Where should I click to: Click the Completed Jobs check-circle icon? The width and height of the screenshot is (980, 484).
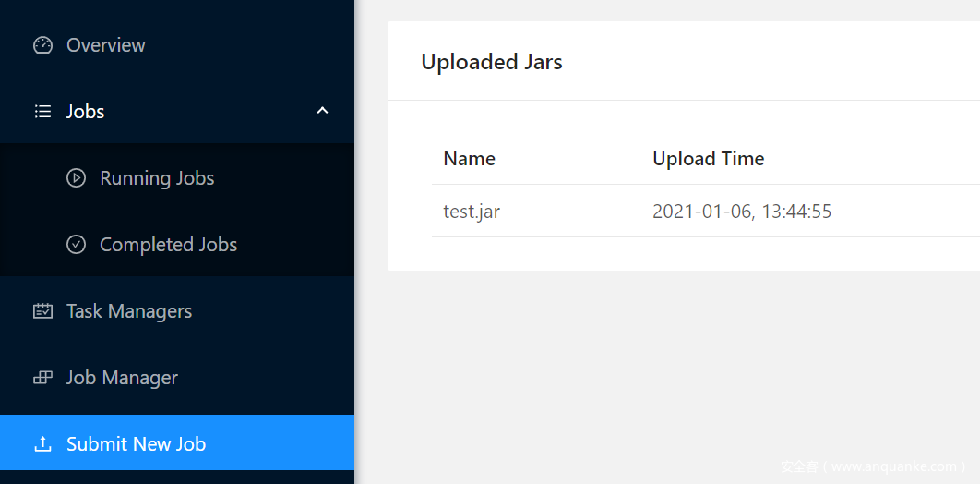76,245
